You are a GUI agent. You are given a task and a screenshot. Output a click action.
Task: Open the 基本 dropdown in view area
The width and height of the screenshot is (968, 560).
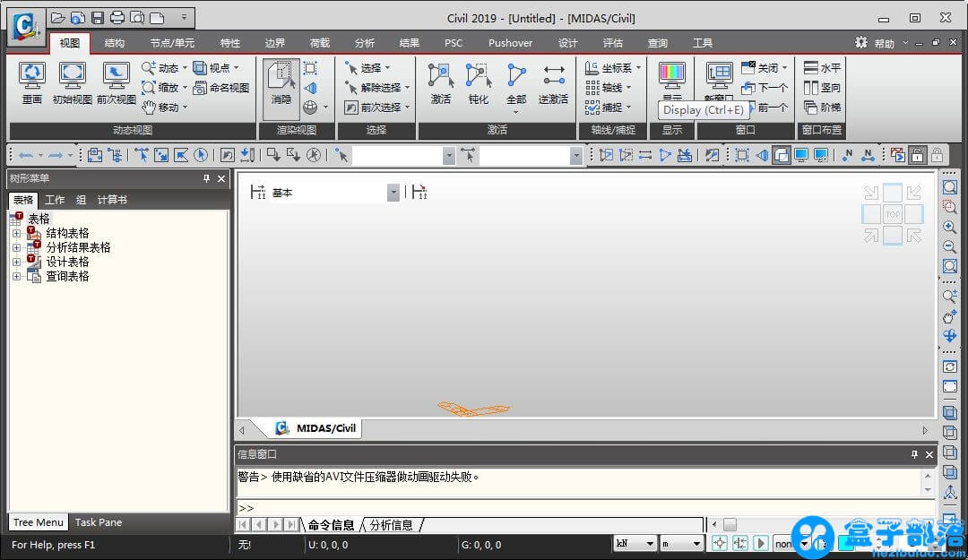coord(393,193)
